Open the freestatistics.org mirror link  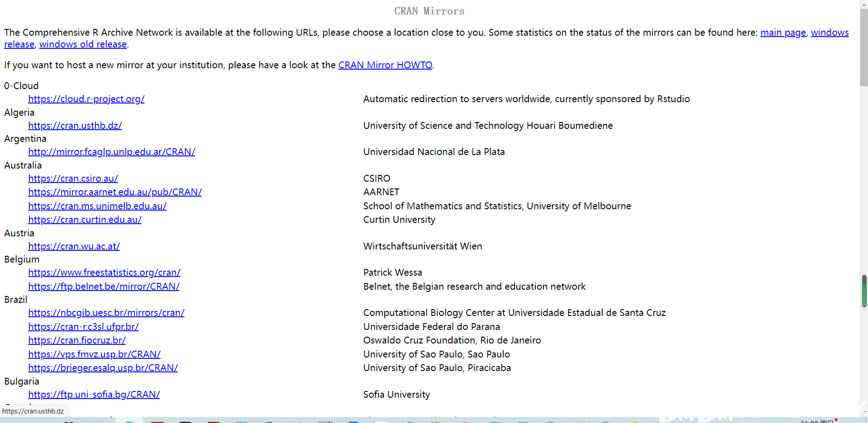pos(104,273)
